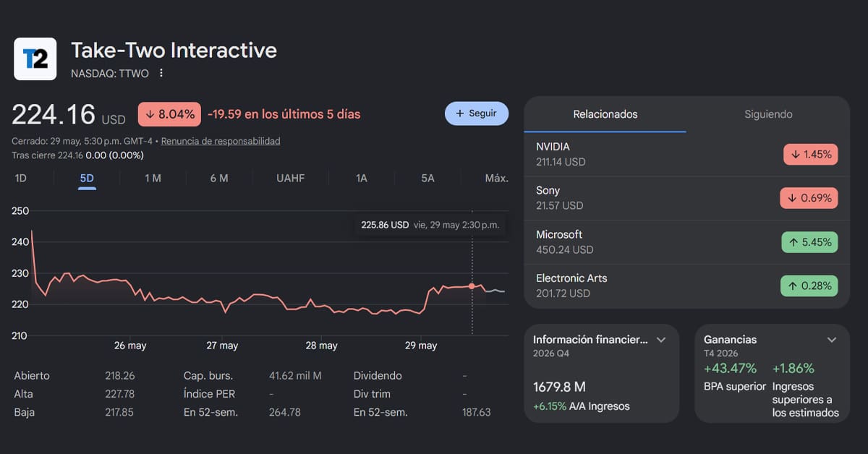Viewport: 868px width, 454px height.
Task: Click the Tras cierre 224.16 text
Action: click(77, 155)
